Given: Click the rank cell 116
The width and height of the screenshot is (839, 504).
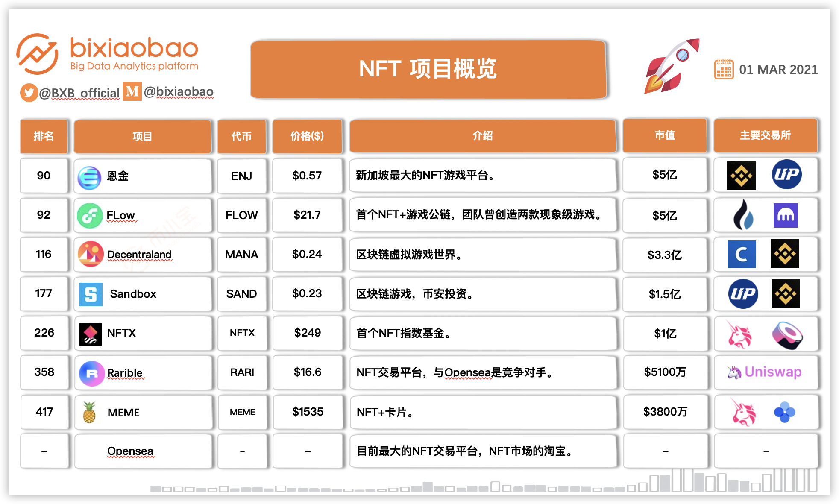Looking at the screenshot, I should click(44, 254).
